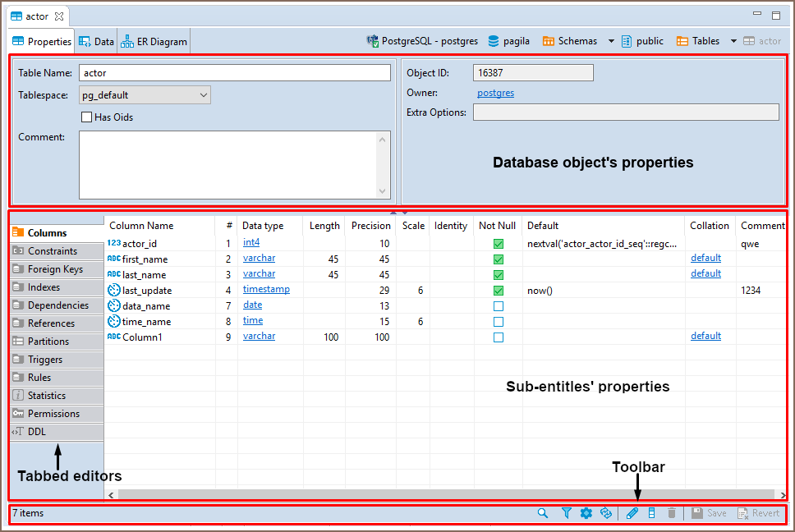The image size is (795, 532).
Task: Open the filter funnel in bottom toolbar
Action: 566,513
